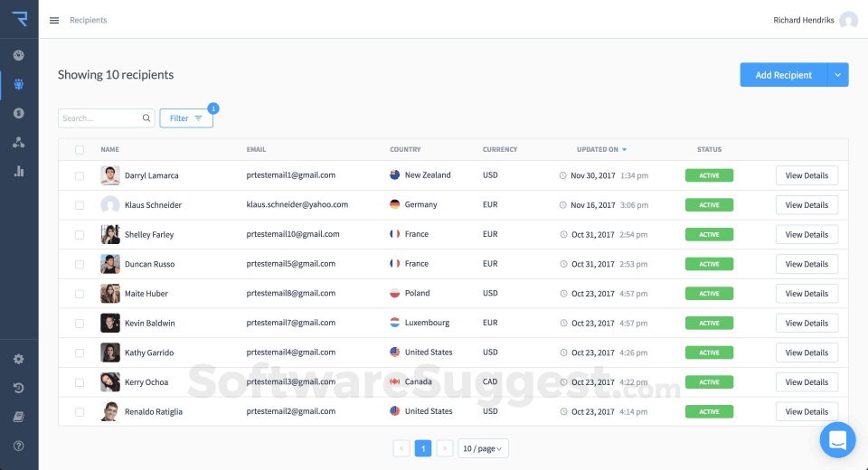Open the Filter options

click(186, 117)
